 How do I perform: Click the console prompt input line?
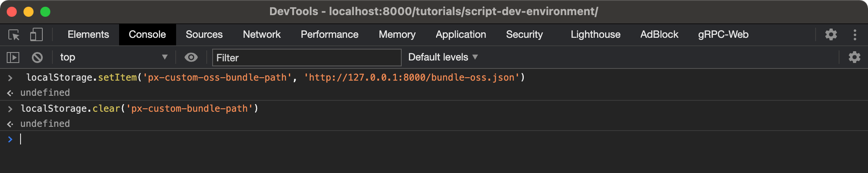coord(252,139)
